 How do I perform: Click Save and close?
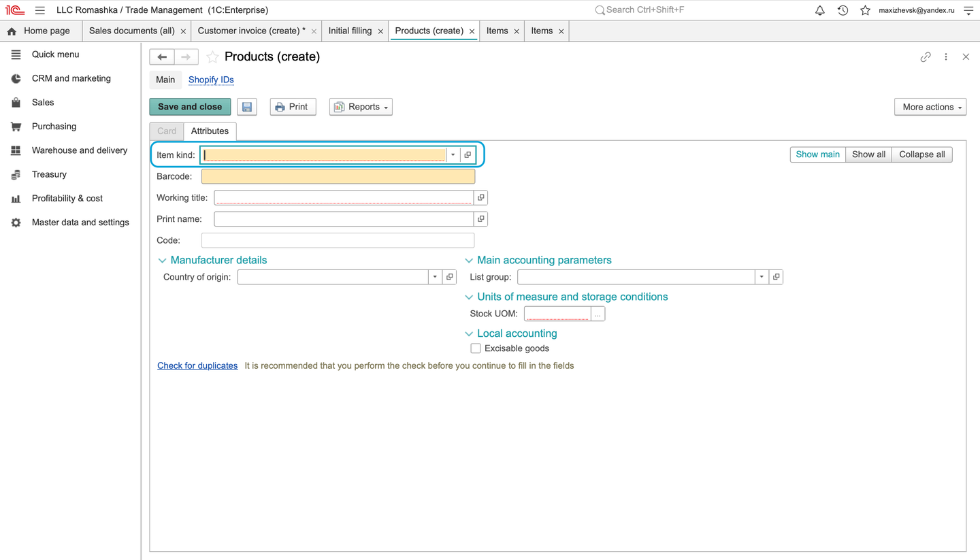click(x=190, y=107)
